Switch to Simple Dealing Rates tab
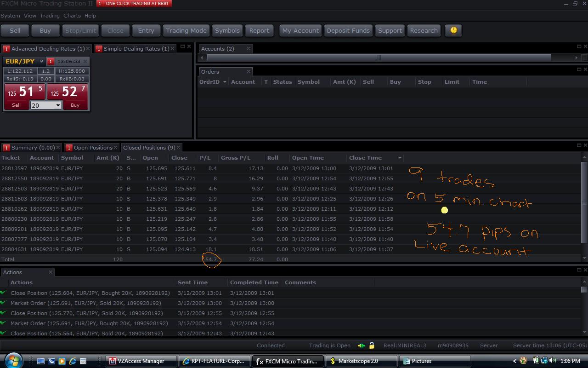 [136, 49]
